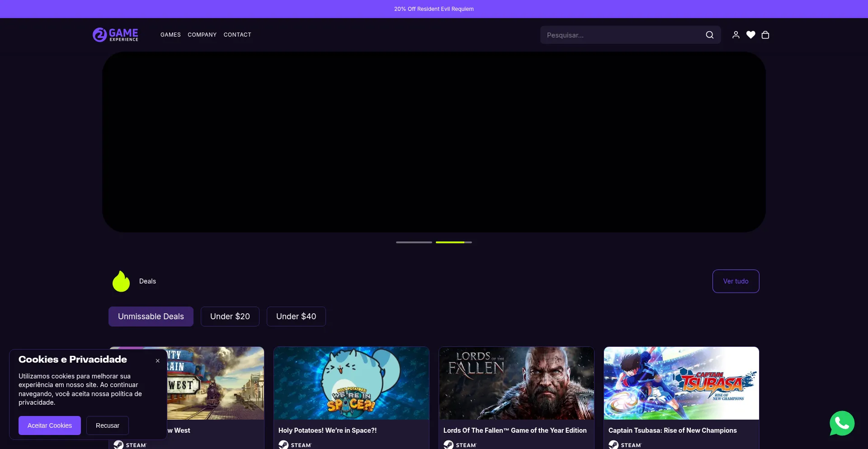Select the Under $20 tab
868x449 pixels.
coord(230,317)
